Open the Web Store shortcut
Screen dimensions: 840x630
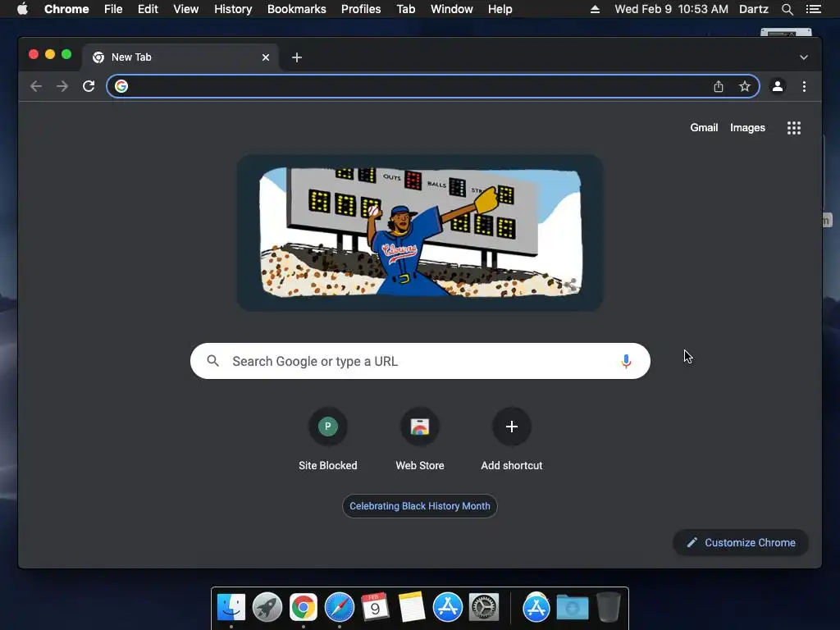(420, 440)
